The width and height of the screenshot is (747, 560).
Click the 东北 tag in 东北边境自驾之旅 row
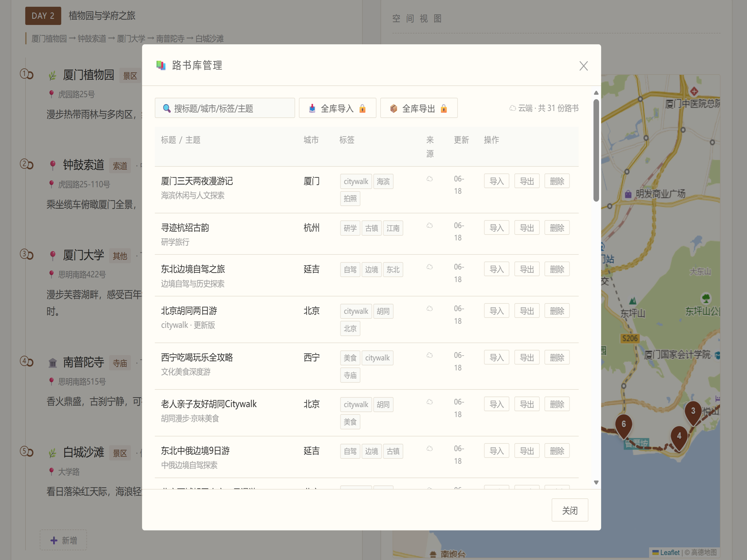[393, 270]
